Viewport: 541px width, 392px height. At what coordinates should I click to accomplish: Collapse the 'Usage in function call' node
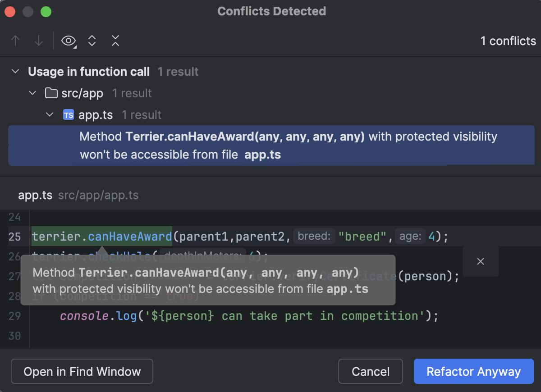15,72
